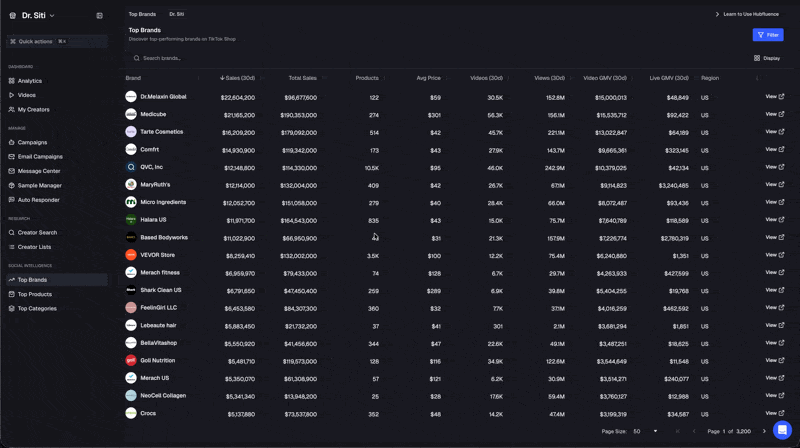
Task: Open Email Campaigns page
Action: pyautogui.click(x=40, y=157)
